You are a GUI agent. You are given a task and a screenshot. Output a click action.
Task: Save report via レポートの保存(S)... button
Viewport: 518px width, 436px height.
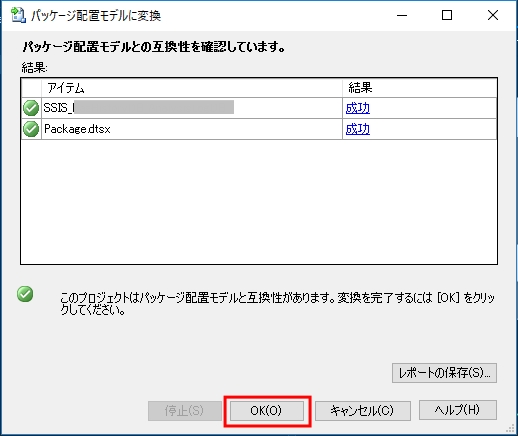(444, 373)
